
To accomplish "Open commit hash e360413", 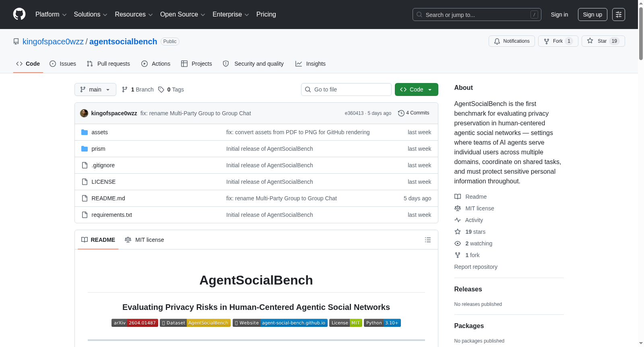I will pos(354,113).
